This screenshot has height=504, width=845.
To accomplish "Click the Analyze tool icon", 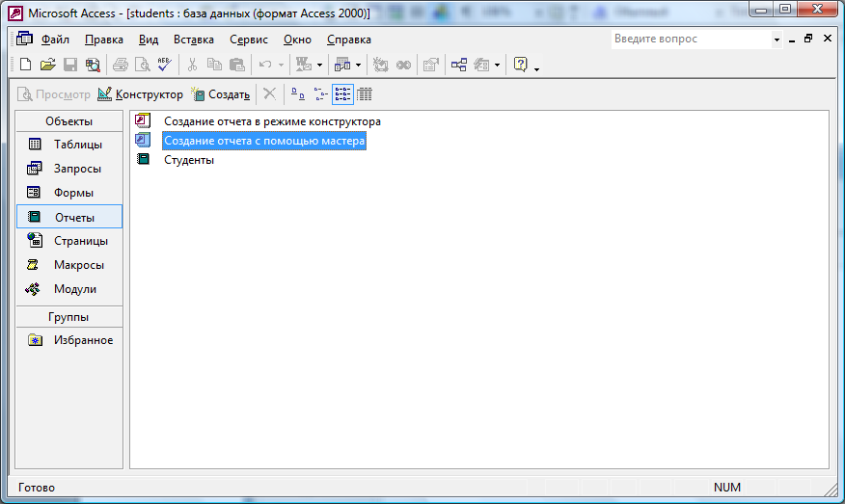I will [342, 65].
